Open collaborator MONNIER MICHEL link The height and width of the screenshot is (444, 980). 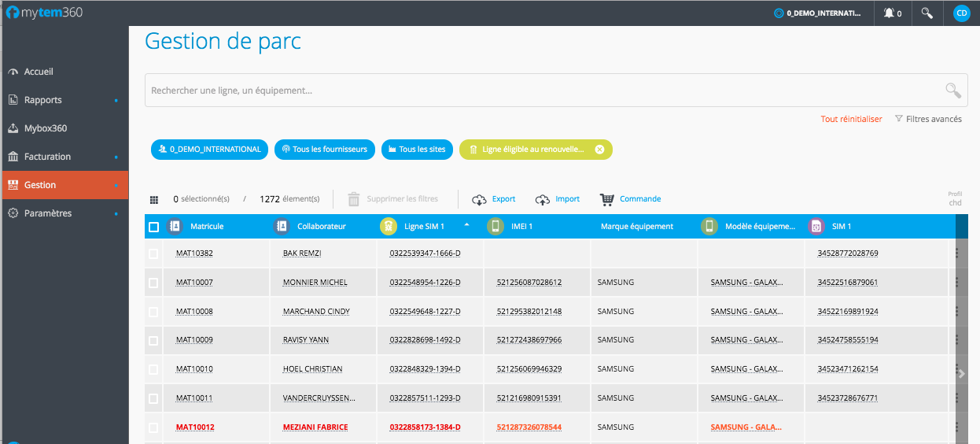click(x=315, y=283)
